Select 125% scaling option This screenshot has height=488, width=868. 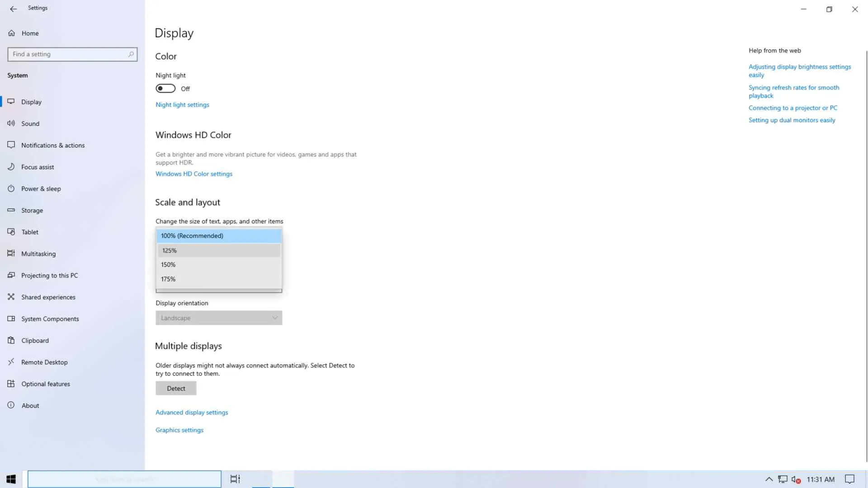[x=219, y=250]
